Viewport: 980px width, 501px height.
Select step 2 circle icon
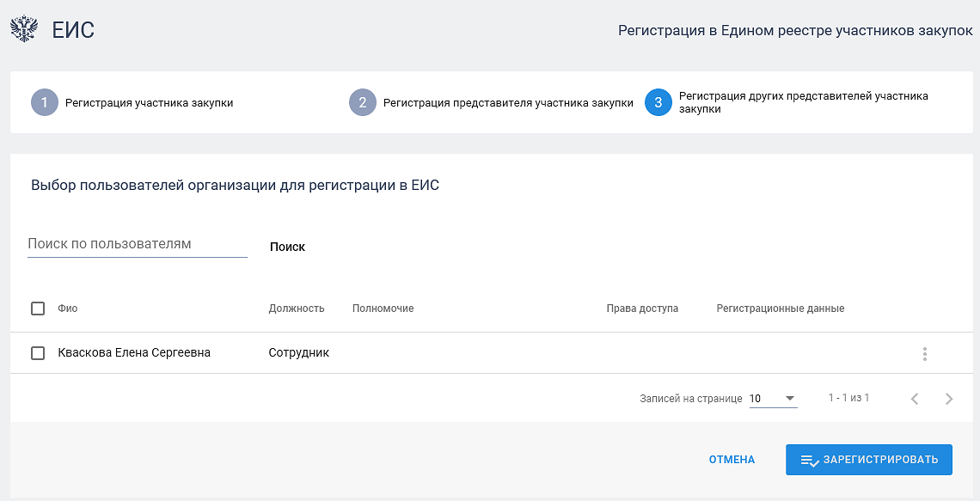click(x=363, y=102)
